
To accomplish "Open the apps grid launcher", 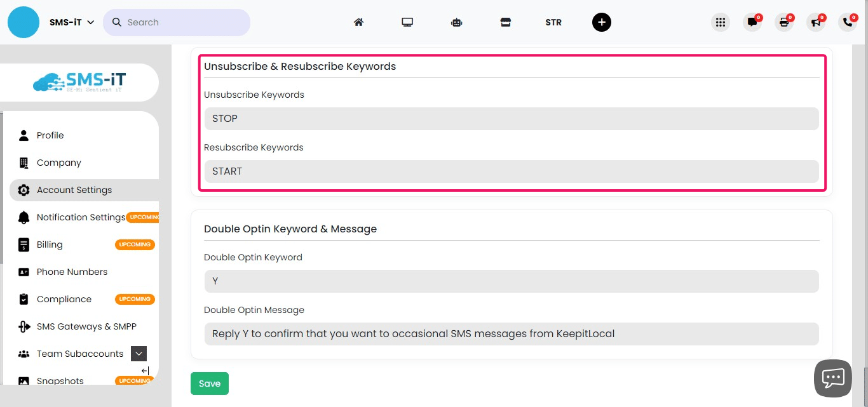I will coord(720,22).
